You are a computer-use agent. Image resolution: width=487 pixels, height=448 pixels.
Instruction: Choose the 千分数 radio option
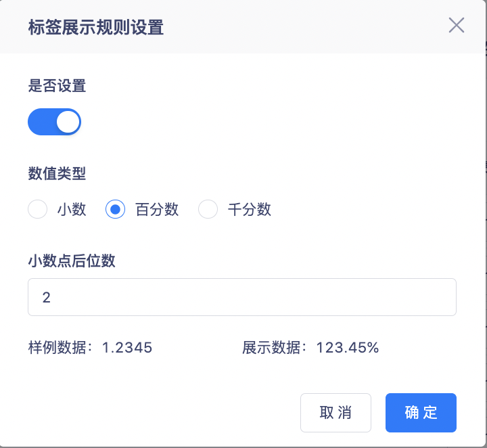208,209
